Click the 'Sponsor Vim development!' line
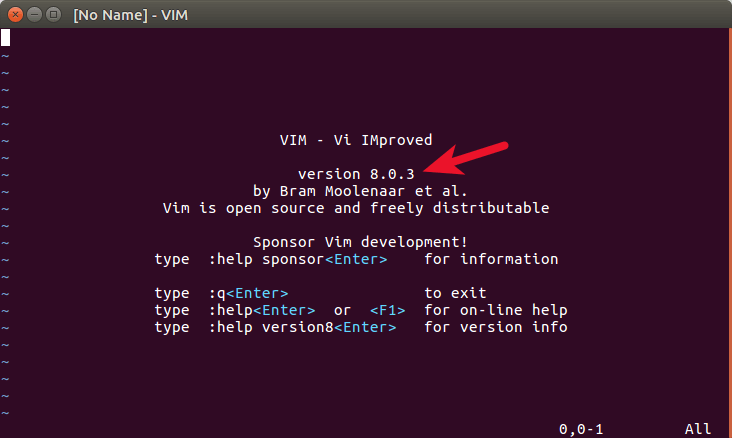 coord(360,242)
